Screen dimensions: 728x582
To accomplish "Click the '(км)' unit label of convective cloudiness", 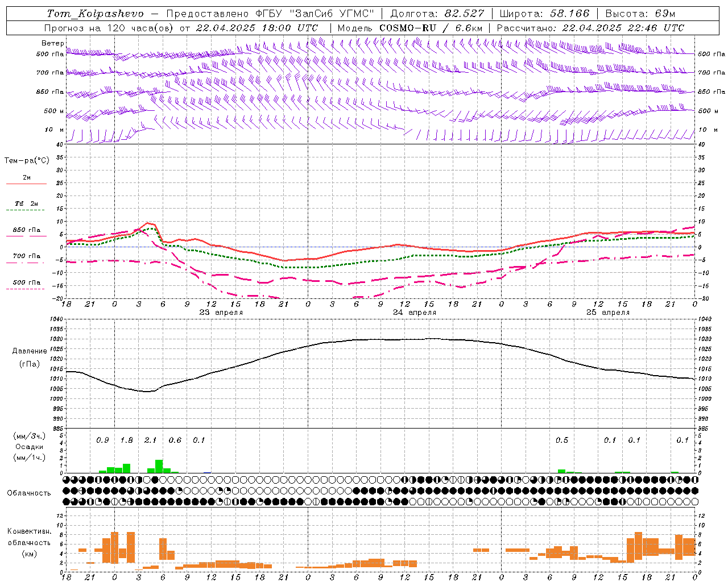I will point(29,554).
